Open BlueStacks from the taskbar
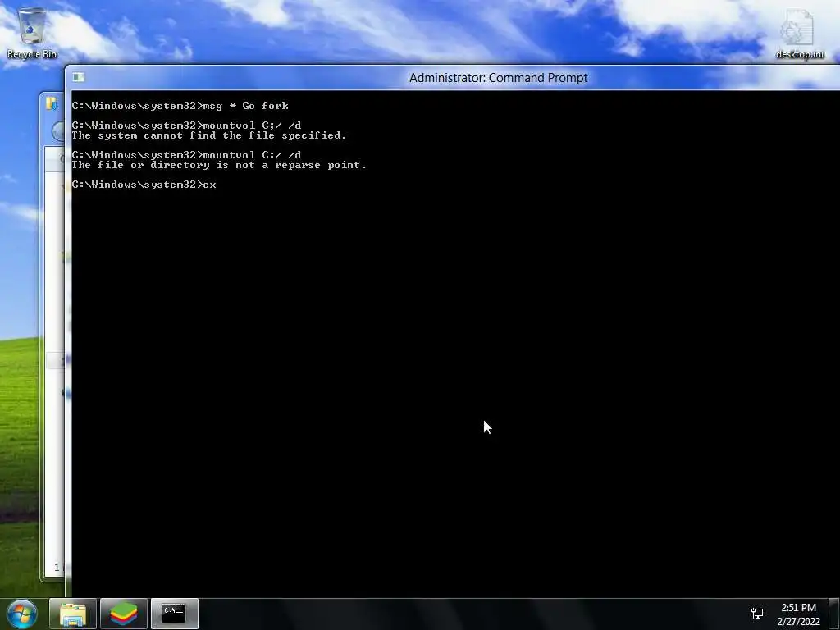This screenshot has width=840, height=630. 124,614
